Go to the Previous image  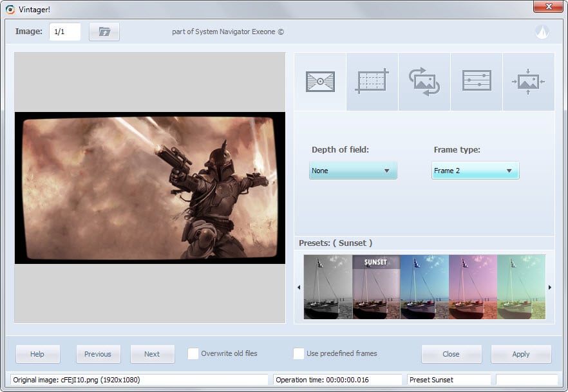click(x=98, y=354)
